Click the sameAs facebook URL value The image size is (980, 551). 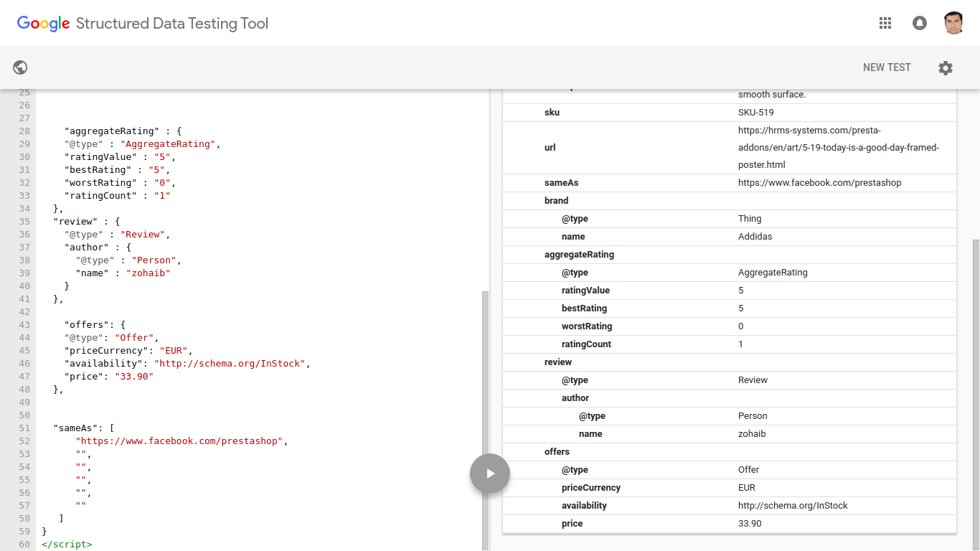point(820,183)
